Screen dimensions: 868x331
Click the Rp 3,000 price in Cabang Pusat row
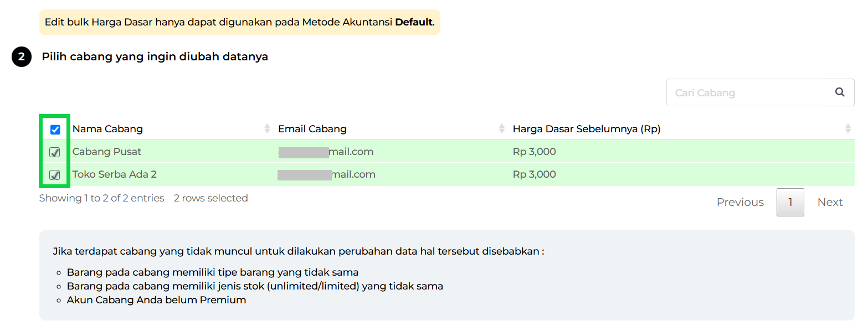pos(534,152)
